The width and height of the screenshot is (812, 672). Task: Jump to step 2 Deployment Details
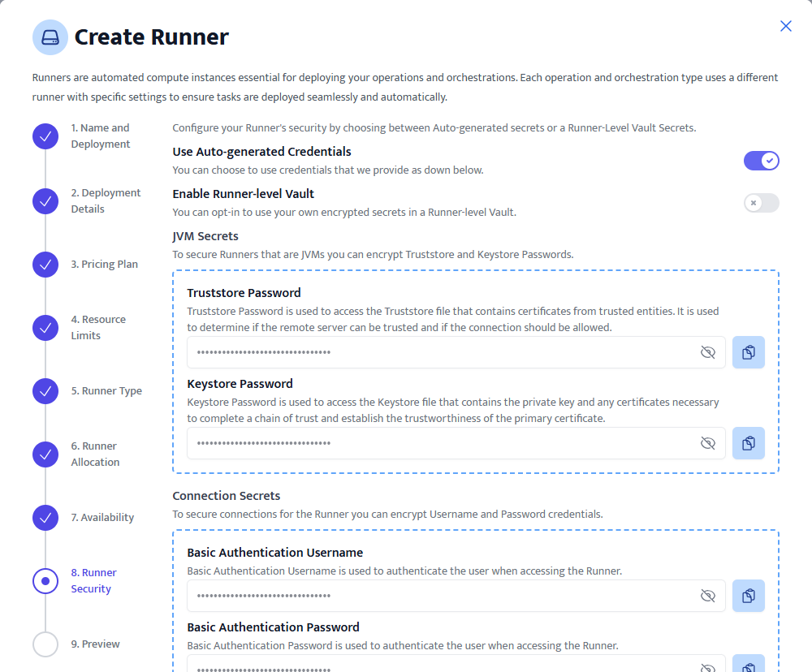tap(45, 201)
